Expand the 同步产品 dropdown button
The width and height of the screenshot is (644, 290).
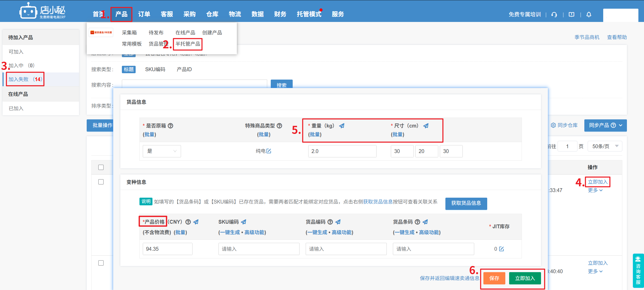(x=605, y=125)
